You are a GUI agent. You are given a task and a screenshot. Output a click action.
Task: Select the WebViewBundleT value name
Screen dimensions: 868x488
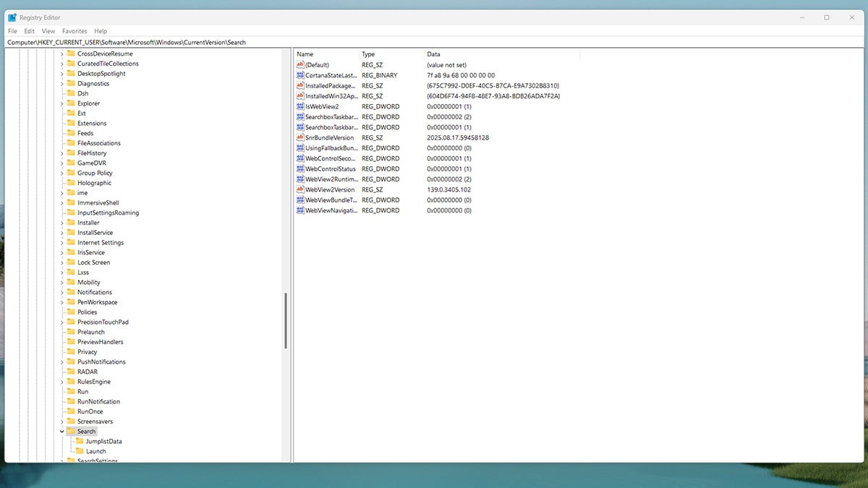pos(331,200)
